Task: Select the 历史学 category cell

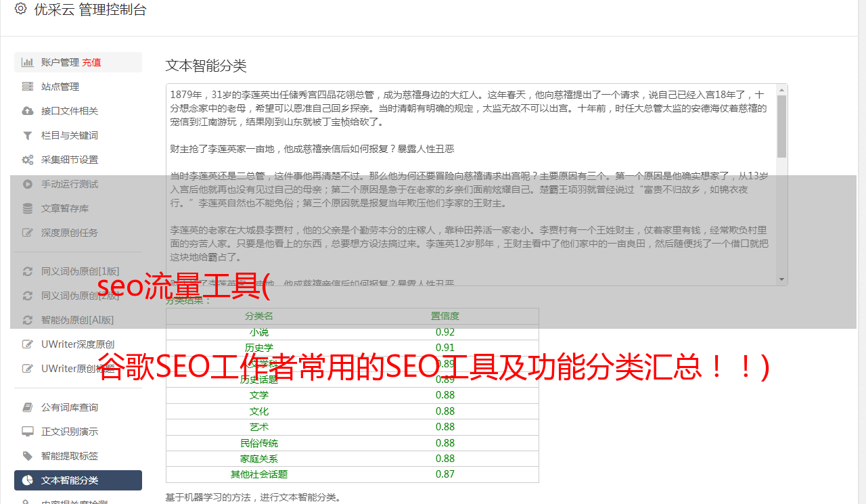Action: (x=259, y=348)
